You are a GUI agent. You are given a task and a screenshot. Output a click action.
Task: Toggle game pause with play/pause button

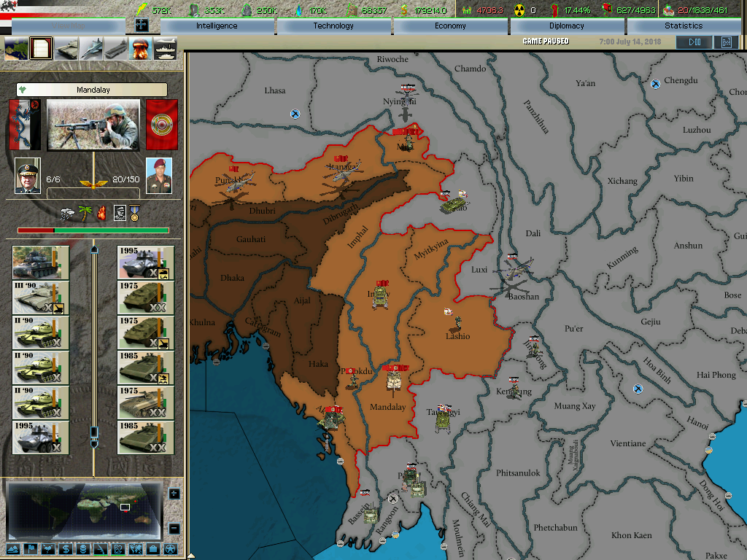tap(693, 42)
